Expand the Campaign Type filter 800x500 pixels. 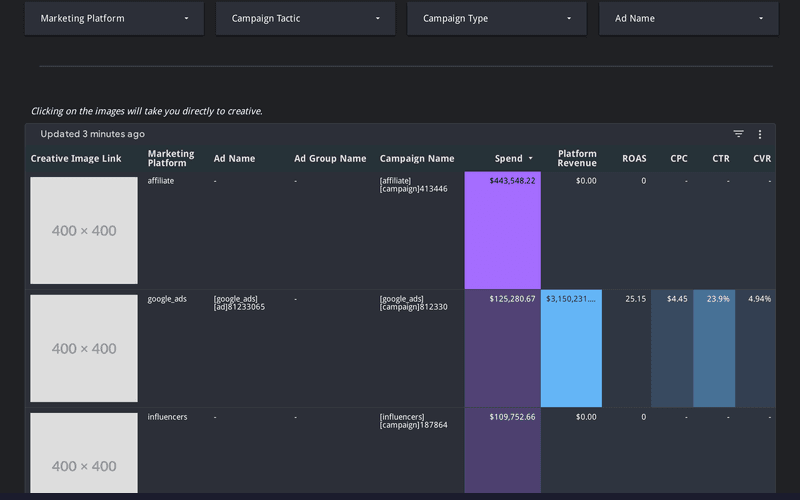pos(497,18)
